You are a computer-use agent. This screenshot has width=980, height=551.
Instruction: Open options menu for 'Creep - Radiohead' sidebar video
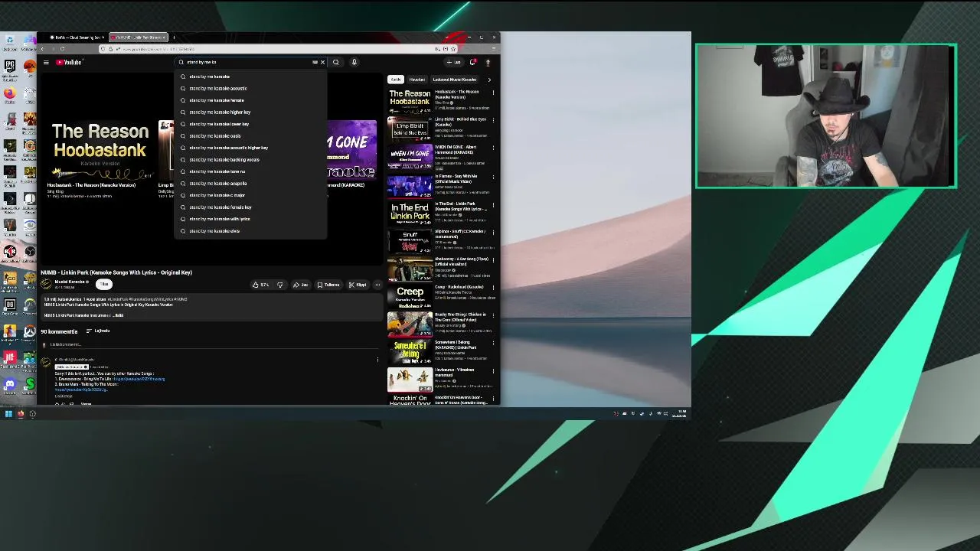tap(493, 288)
